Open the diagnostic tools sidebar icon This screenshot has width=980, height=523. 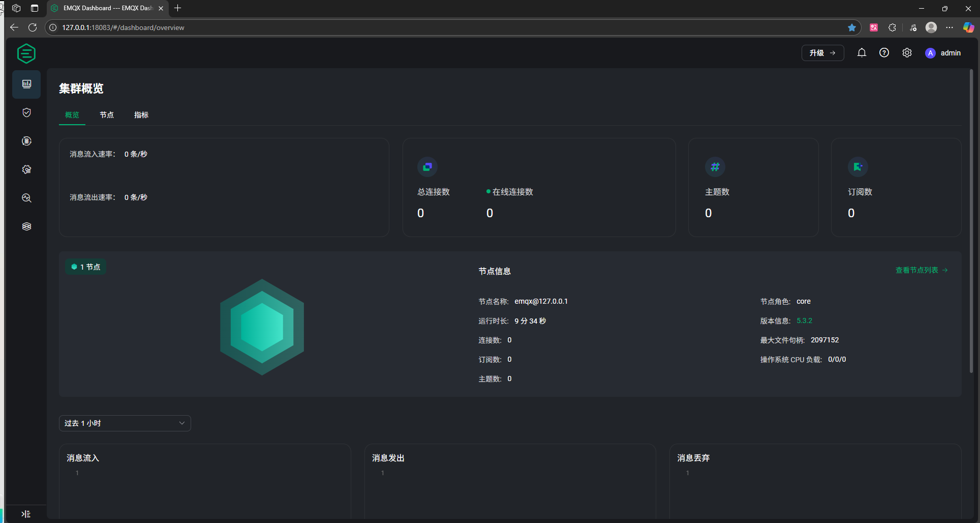click(x=26, y=198)
